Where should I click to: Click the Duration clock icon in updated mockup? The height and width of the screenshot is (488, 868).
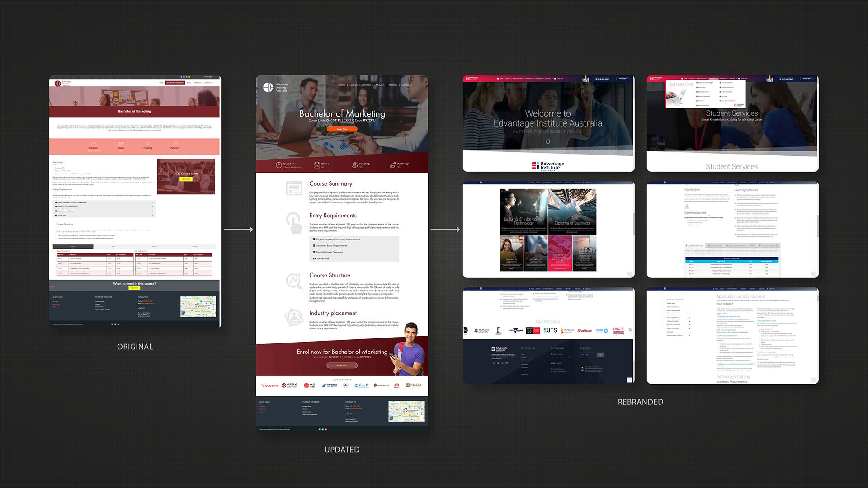tap(279, 165)
